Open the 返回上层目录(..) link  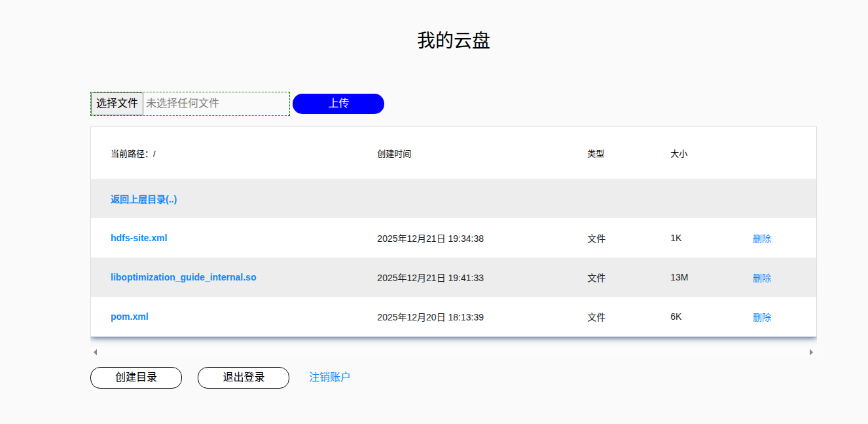coord(144,199)
